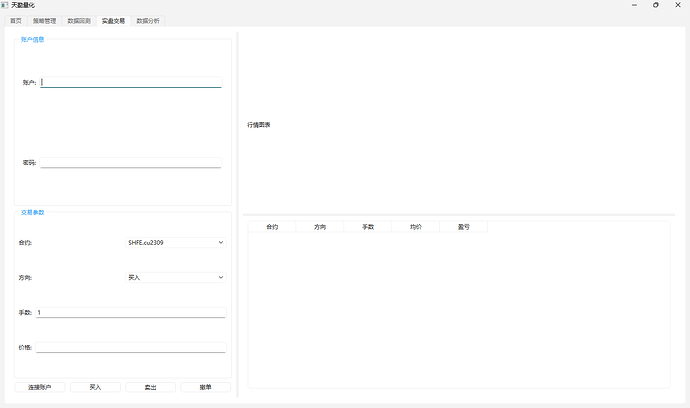Open the 策略管理 tab
The width and height of the screenshot is (690, 408).
point(44,20)
